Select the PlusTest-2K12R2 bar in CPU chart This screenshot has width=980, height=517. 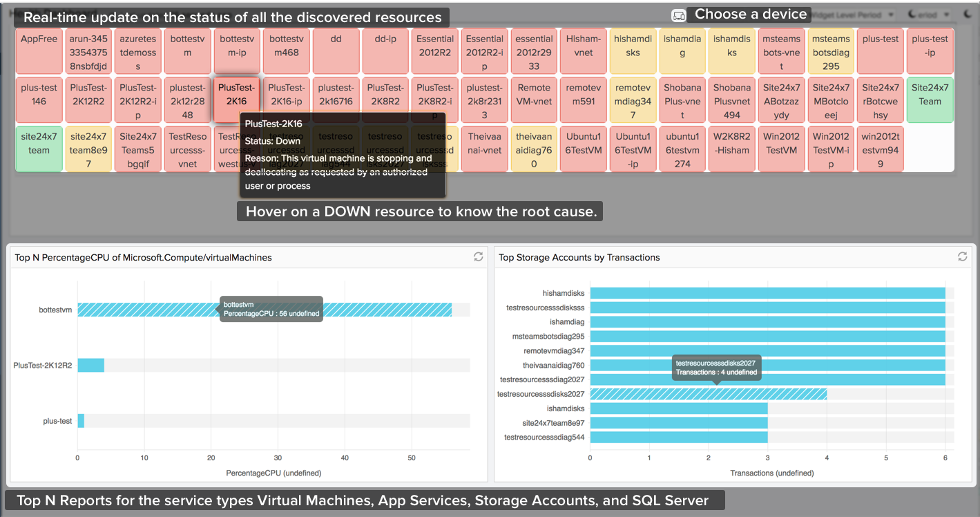pyautogui.click(x=90, y=365)
